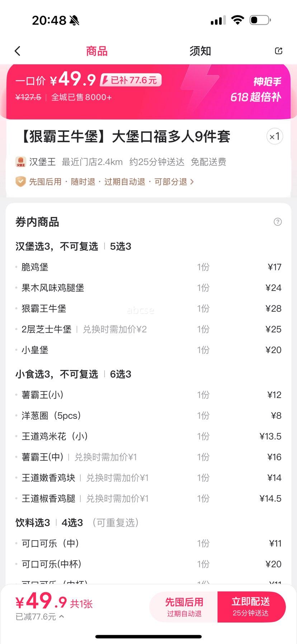Viewport: 297px width, 644px height.
Task: Open the help question-mark icon beside 券内商品
Action: (x=277, y=222)
